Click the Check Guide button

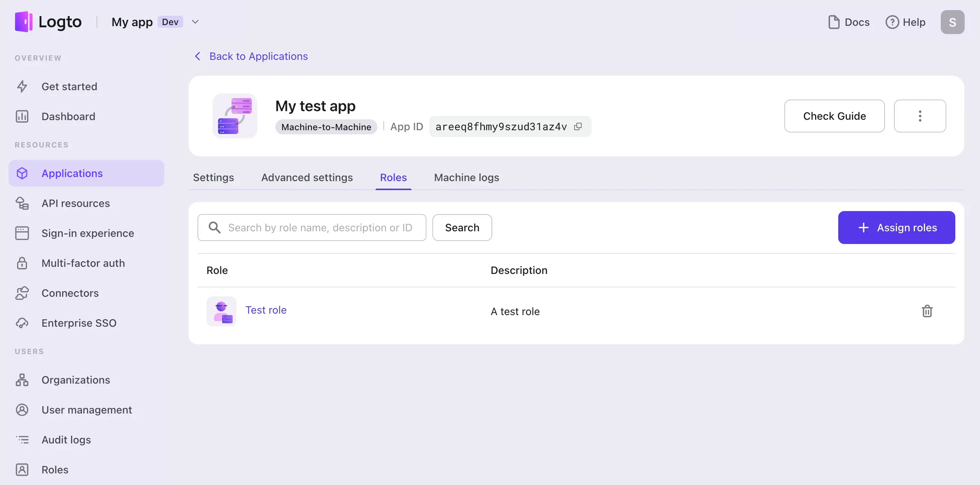point(834,116)
